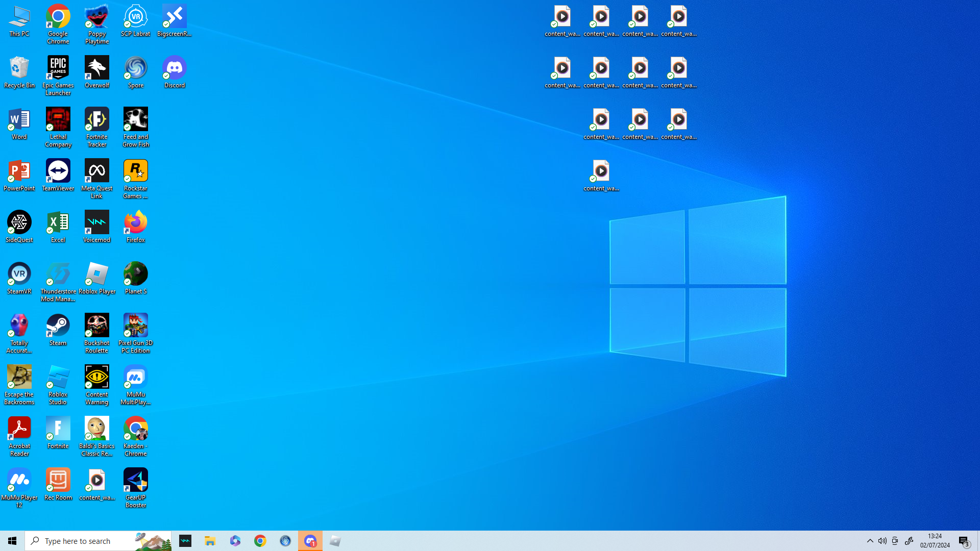Open File Explorer from the taskbar
Screen dimensions: 980x551
(x=210, y=541)
